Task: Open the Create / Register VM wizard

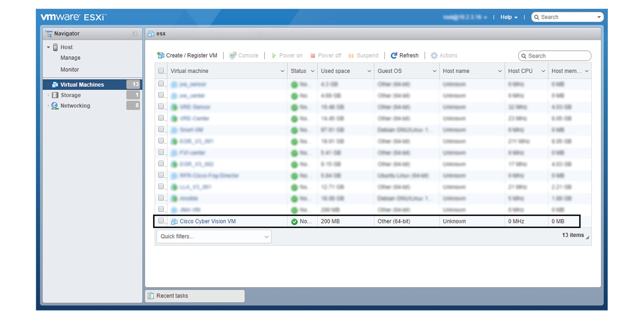Action: [188, 55]
